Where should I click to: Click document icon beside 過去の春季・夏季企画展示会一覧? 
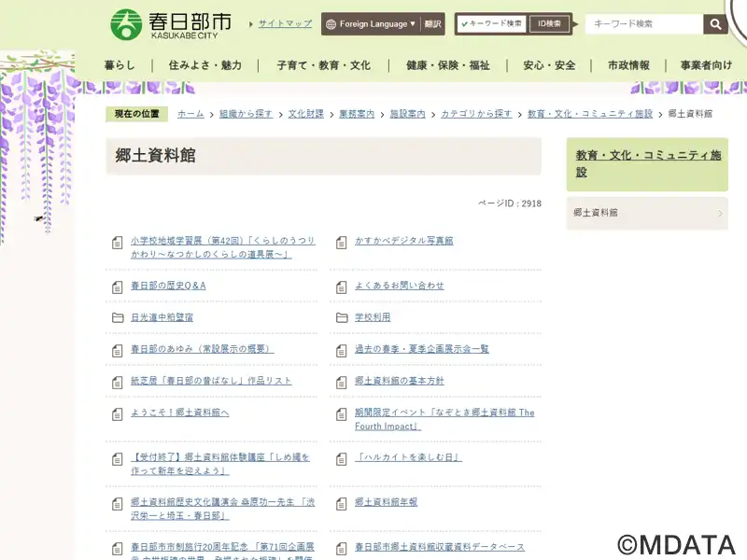341,351
